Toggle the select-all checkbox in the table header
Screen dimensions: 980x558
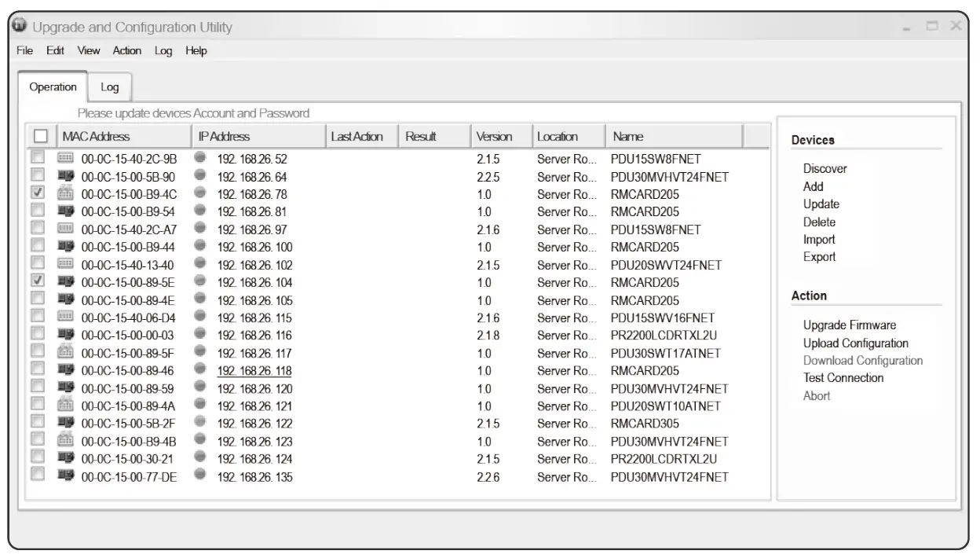tap(41, 136)
